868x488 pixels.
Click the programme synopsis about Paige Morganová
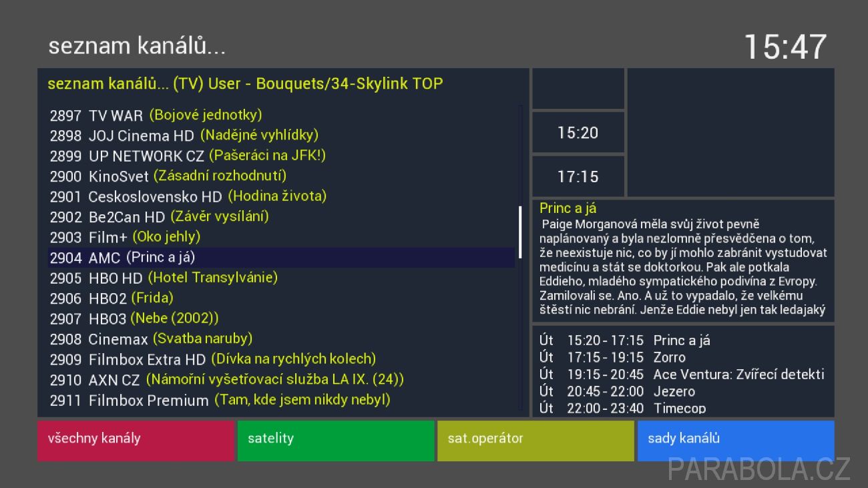[x=683, y=267]
